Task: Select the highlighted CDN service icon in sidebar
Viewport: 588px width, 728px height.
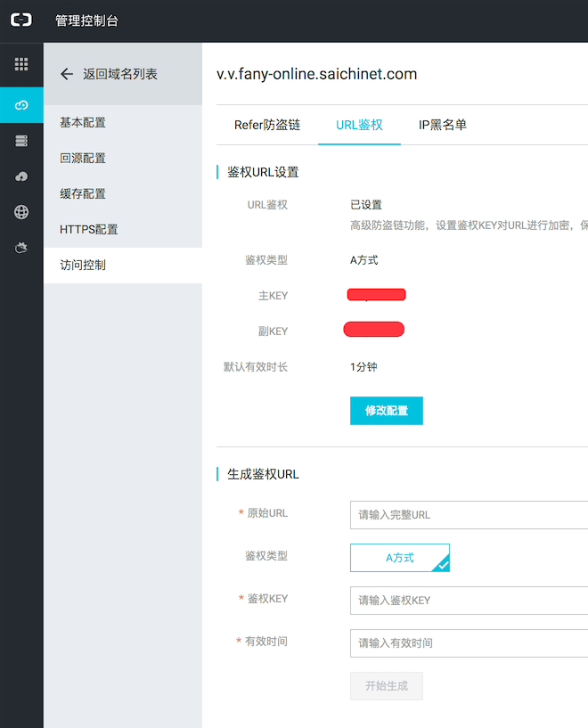Action: click(x=20, y=104)
